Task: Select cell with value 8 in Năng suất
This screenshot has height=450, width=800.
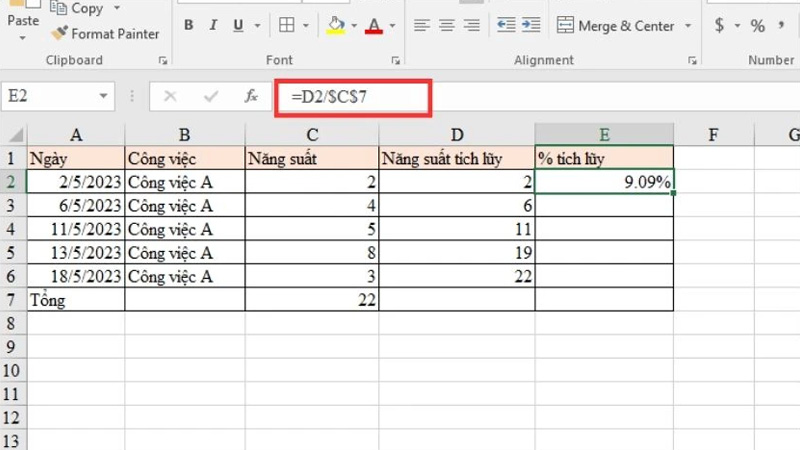Action: click(x=312, y=253)
